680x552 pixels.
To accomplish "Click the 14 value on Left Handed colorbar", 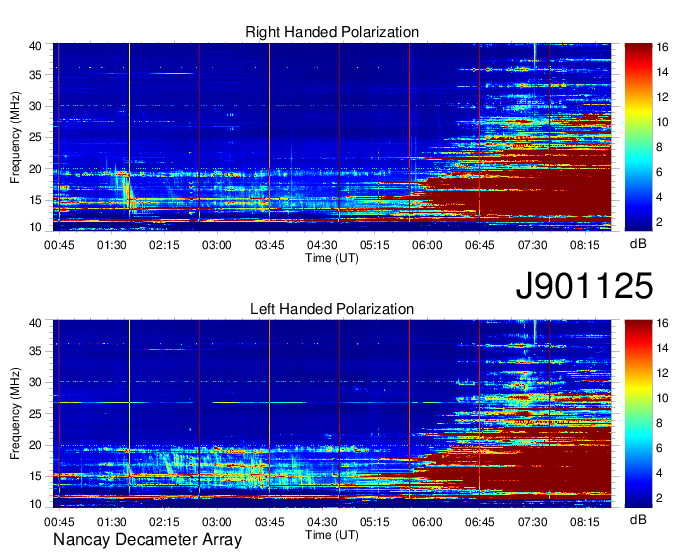I will coord(662,348).
